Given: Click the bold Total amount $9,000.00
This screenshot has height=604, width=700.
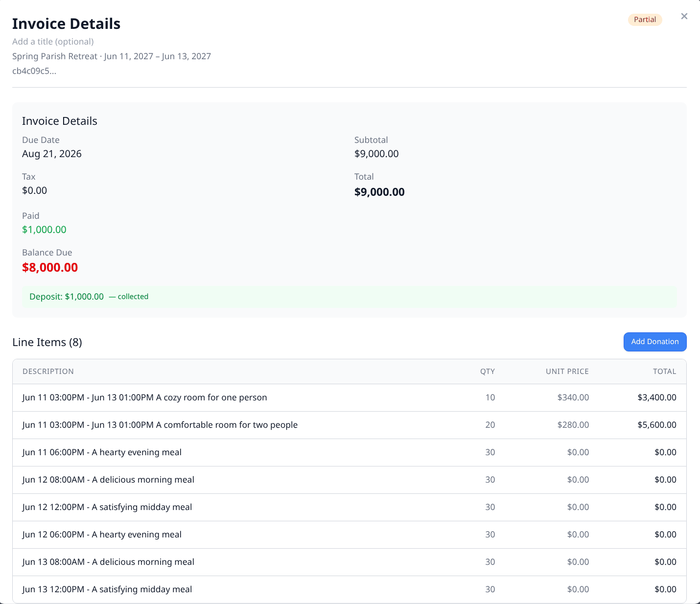Looking at the screenshot, I should (379, 192).
